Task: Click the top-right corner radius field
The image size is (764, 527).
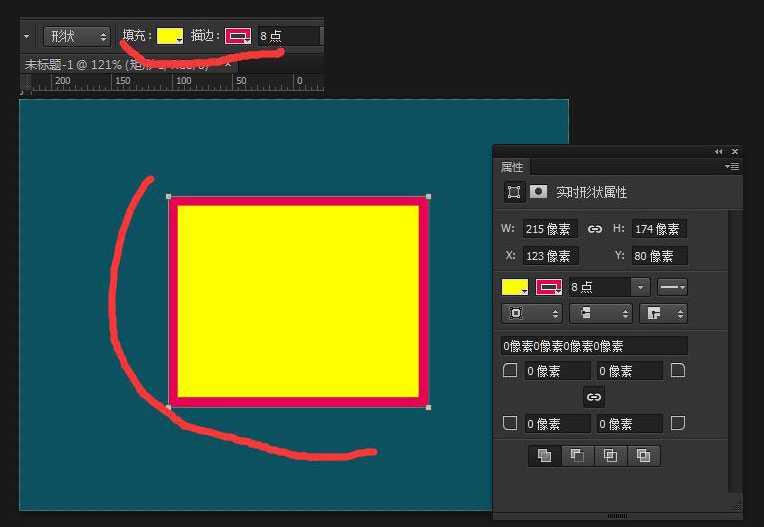Action: pos(629,371)
